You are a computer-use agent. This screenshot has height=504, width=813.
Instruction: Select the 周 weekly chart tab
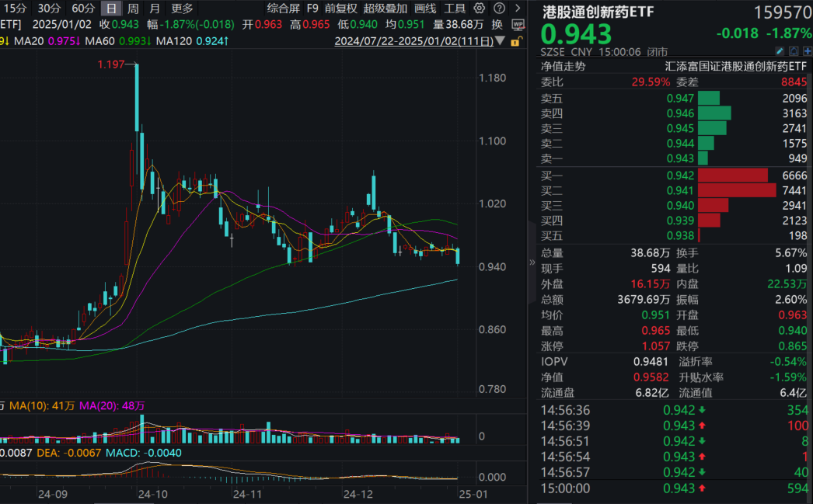point(133,9)
